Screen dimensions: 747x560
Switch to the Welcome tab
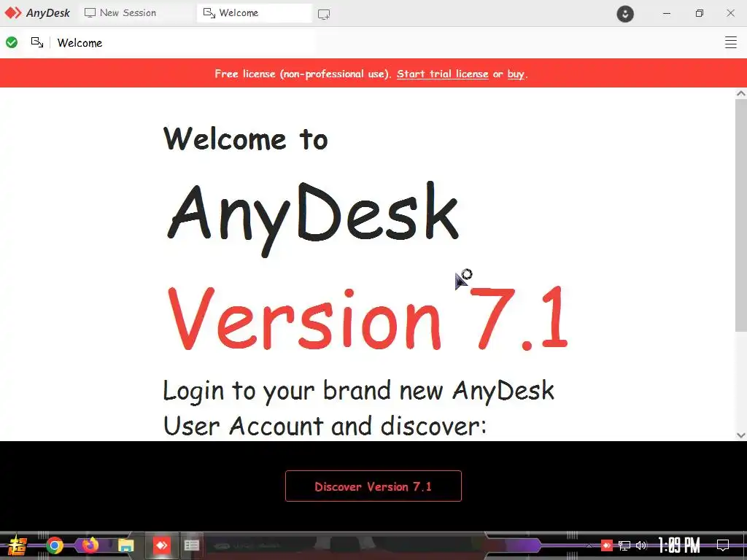tap(255, 13)
